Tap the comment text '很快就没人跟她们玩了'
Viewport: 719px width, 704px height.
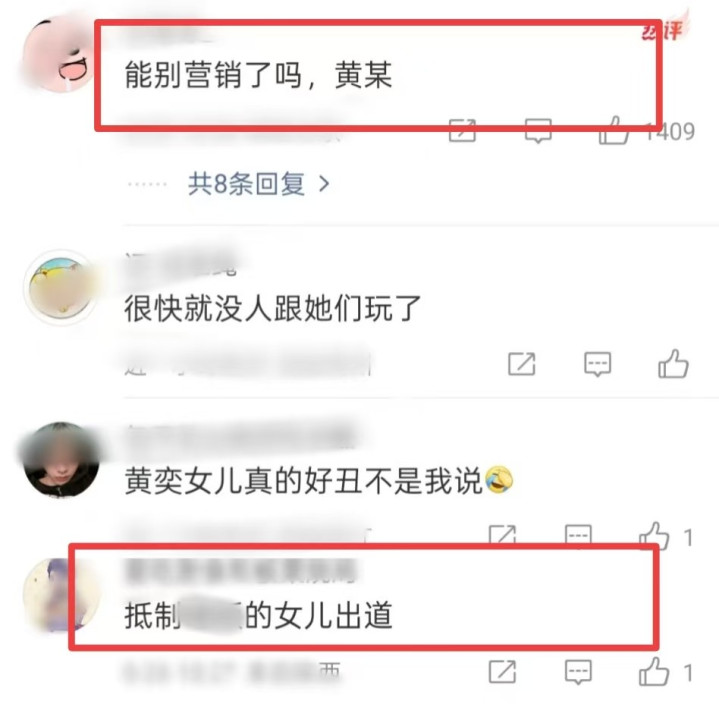tap(273, 308)
